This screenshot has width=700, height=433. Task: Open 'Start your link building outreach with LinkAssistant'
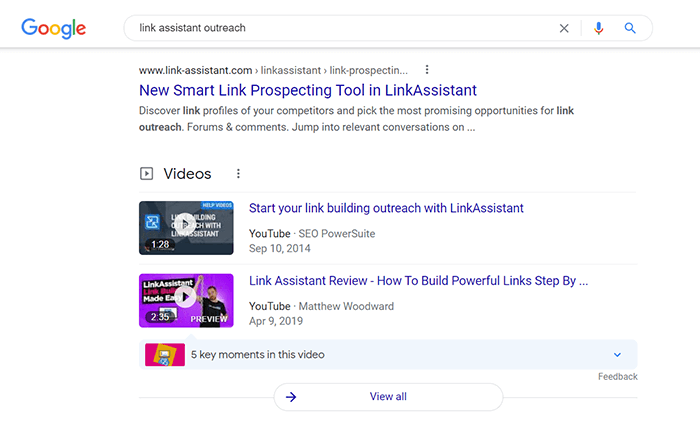(x=386, y=208)
